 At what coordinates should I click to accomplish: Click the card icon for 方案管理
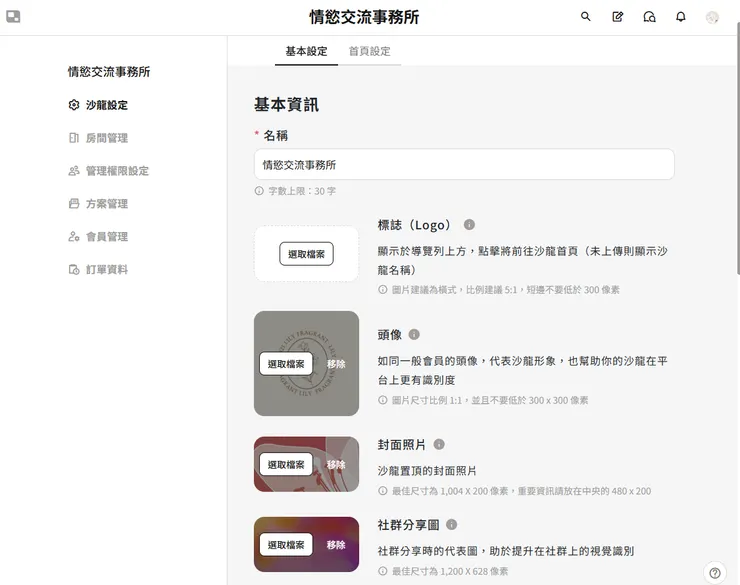[x=74, y=204]
